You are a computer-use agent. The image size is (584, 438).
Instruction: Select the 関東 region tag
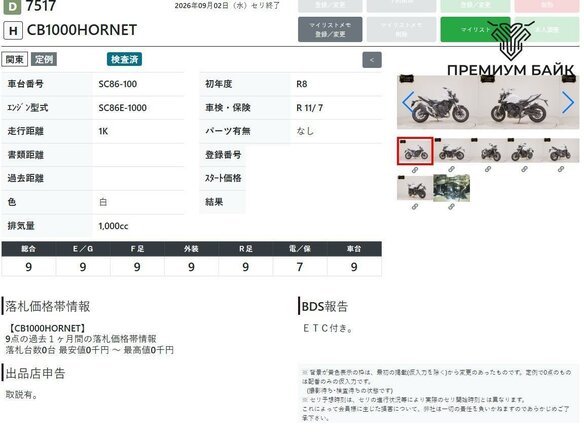(15, 59)
